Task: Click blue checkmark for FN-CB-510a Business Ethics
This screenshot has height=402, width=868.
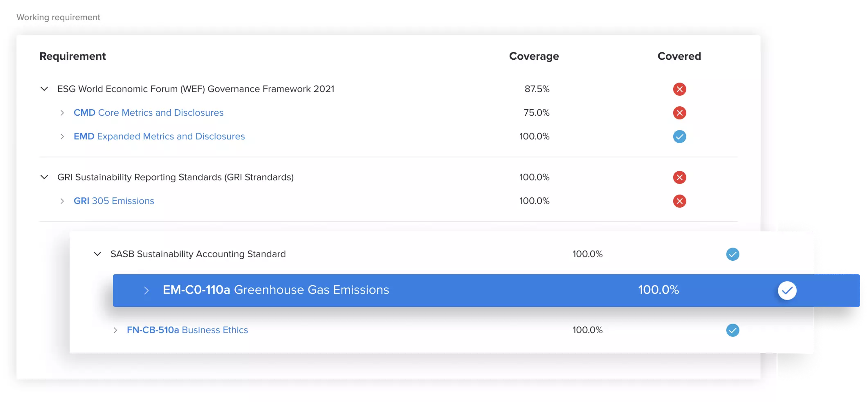Action: click(732, 330)
